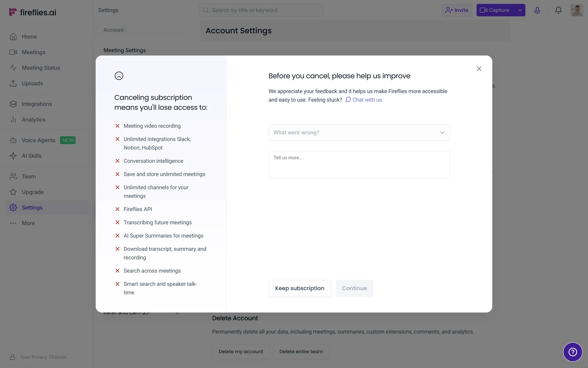Viewport: 588px width, 368px height.
Task: Click the Invite button
Action: pyautogui.click(x=457, y=10)
